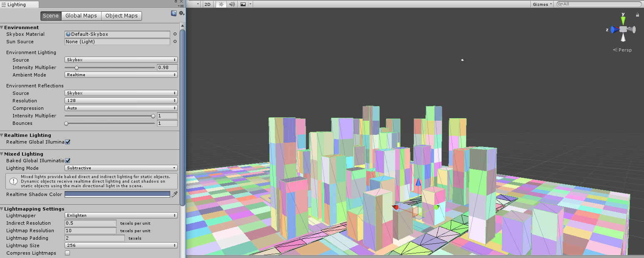The image size is (644, 258).
Task: Click the green Y axis cone on gizmo
Action: pyautogui.click(x=623, y=20)
